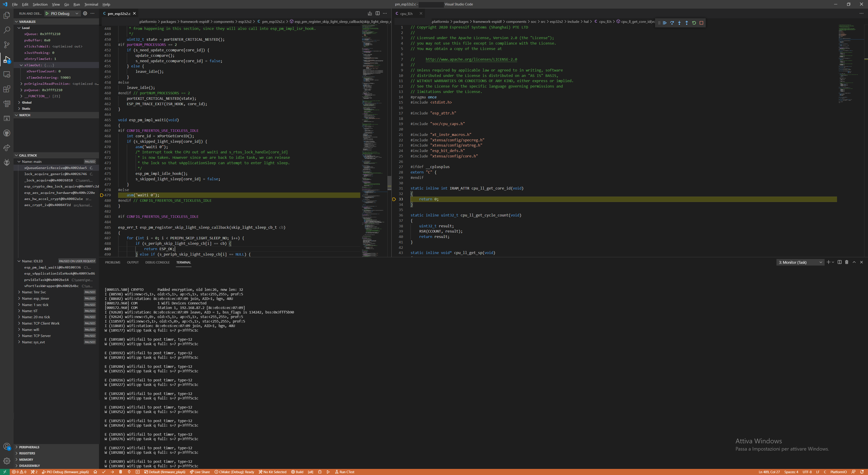868x475 pixels.
Task: Select the lock_acquire_generic call stack frame
Action: coord(57,174)
